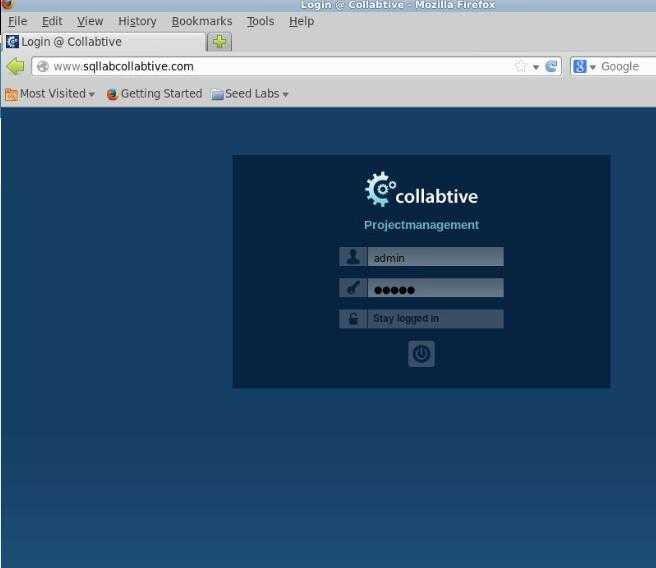Reload the page using refresh icon
656x568 pixels.
click(551, 66)
